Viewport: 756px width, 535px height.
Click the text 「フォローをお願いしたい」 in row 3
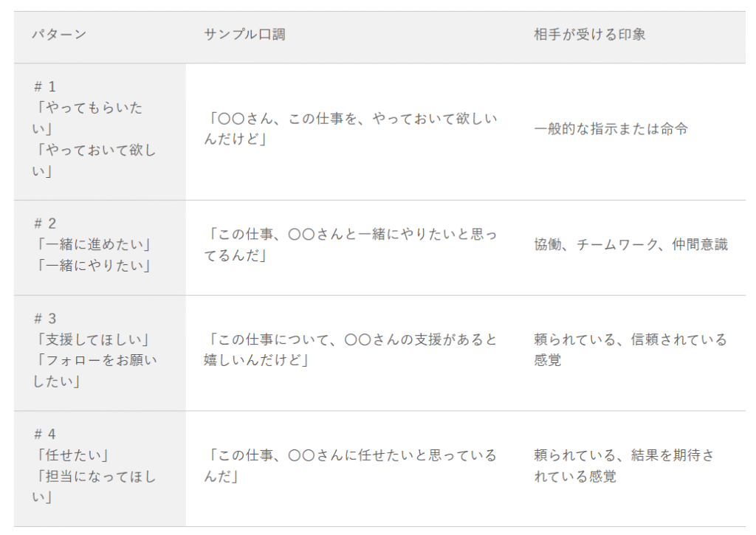click(x=94, y=371)
